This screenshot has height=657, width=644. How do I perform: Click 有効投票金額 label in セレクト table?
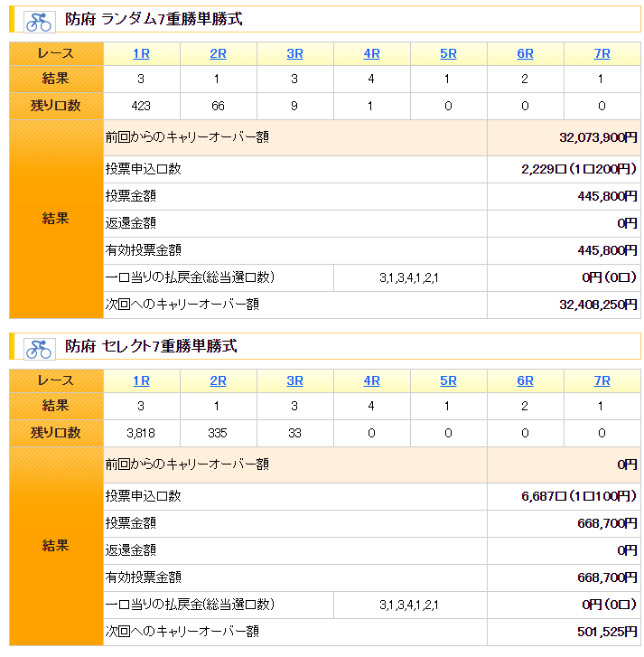(144, 577)
